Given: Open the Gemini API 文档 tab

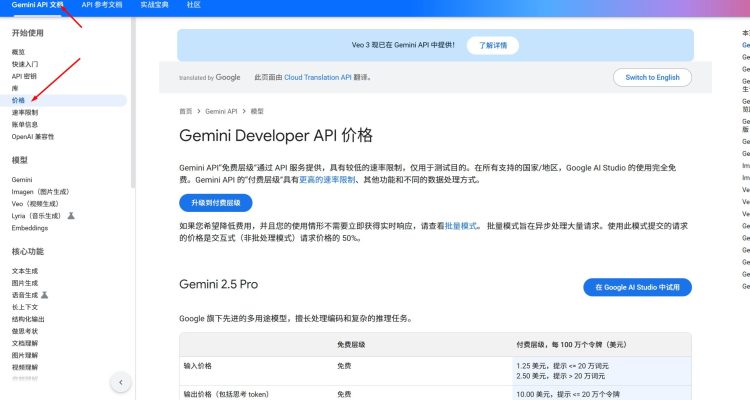Looking at the screenshot, I should pos(37,5).
